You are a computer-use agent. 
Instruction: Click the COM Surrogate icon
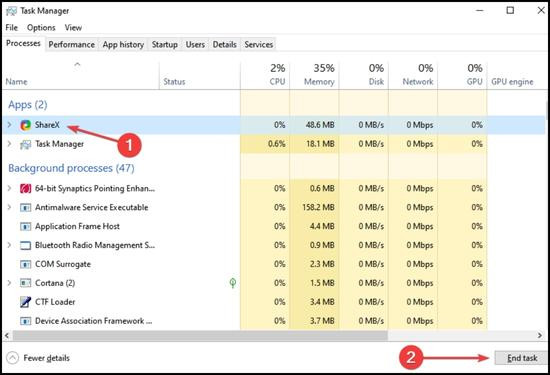point(26,264)
